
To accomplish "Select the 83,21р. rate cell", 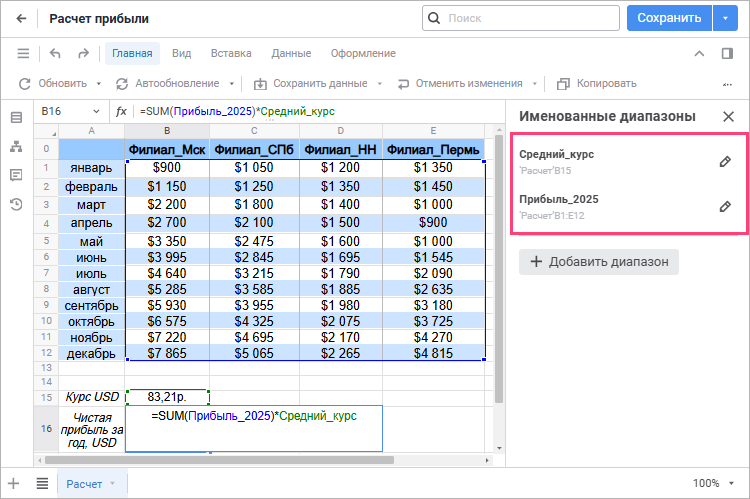I will [167, 397].
